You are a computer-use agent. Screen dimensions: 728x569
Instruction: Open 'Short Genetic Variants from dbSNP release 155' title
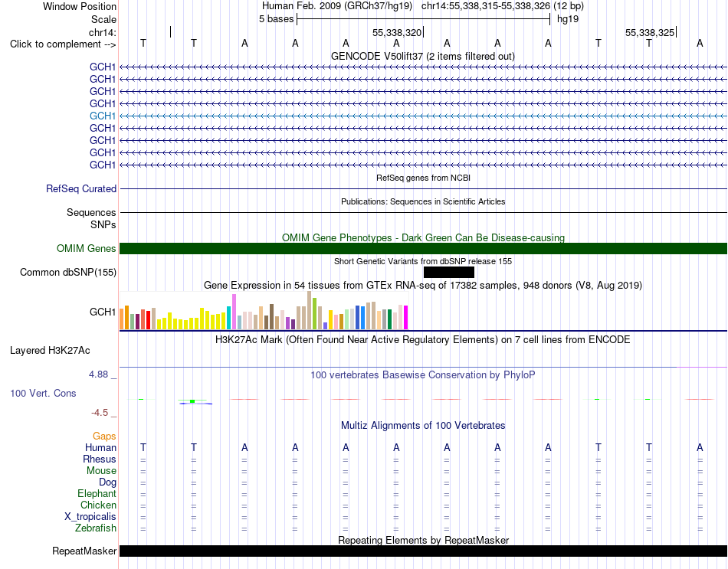(x=423, y=261)
